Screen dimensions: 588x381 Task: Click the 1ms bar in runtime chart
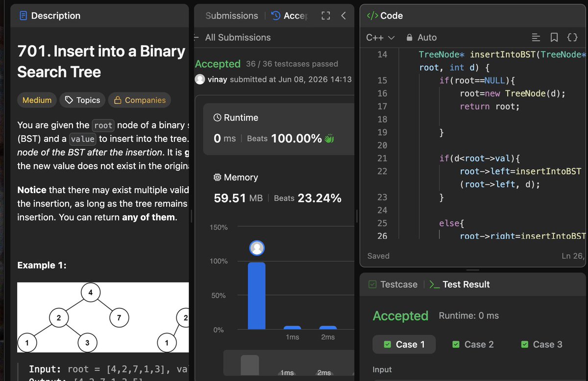[x=293, y=328]
